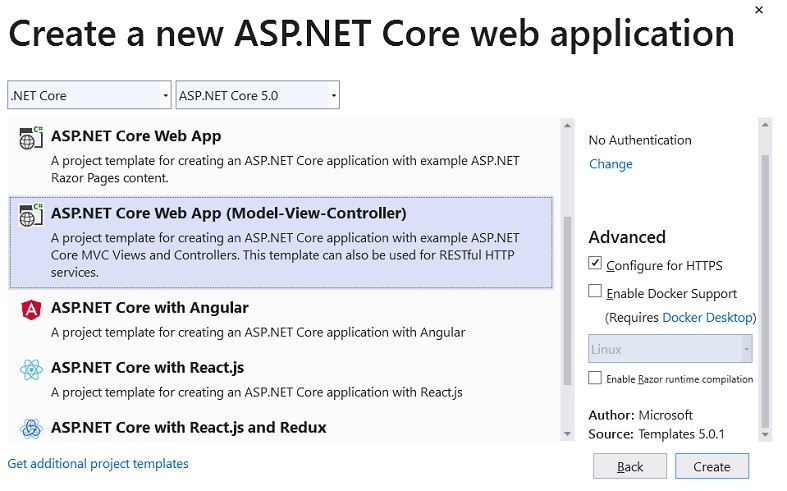Click the React.js atom icon
Viewport: 787px width, 491px height.
point(31,370)
